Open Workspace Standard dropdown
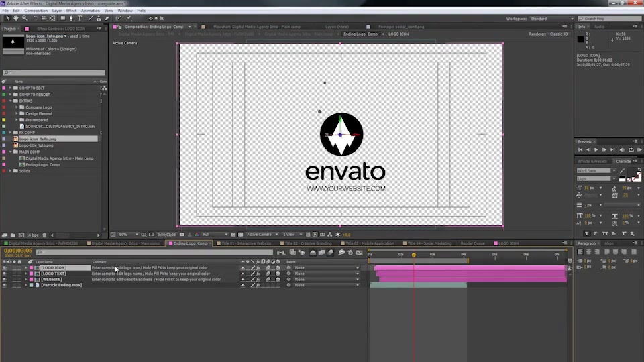 coord(551,19)
